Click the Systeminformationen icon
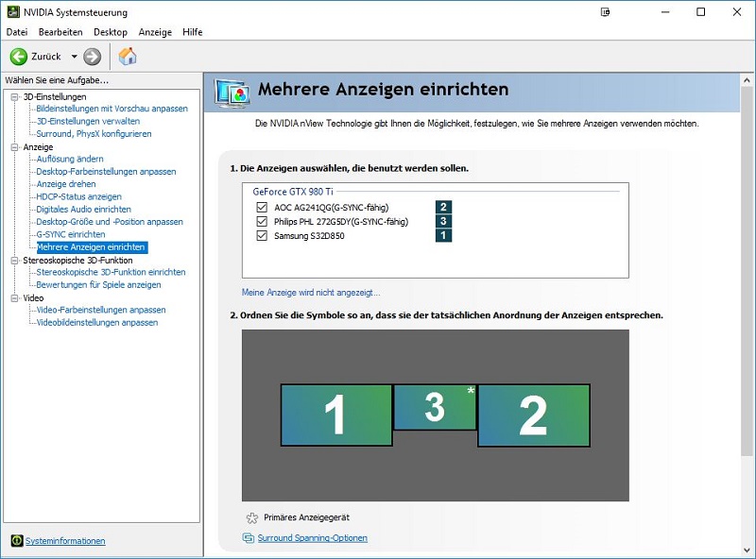Viewport: 756px width, 559px height. pyautogui.click(x=17, y=541)
